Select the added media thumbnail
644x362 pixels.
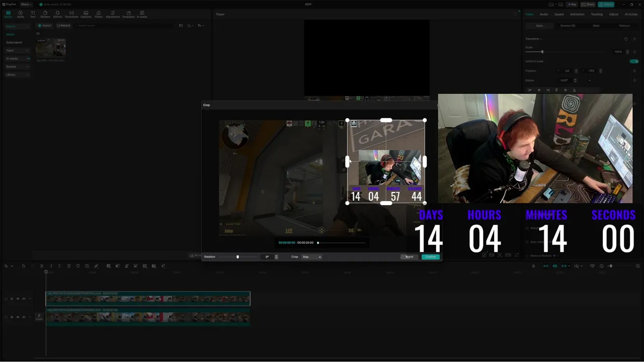(x=50, y=48)
